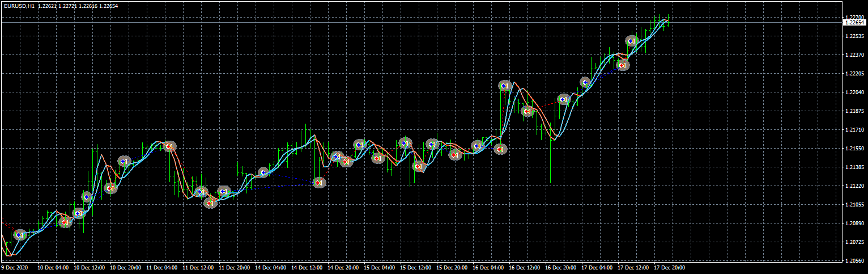Click the 15 Dec 20:00 time label
The height and width of the screenshot is (274, 868).
pyautogui.click(x=452, y=267)
